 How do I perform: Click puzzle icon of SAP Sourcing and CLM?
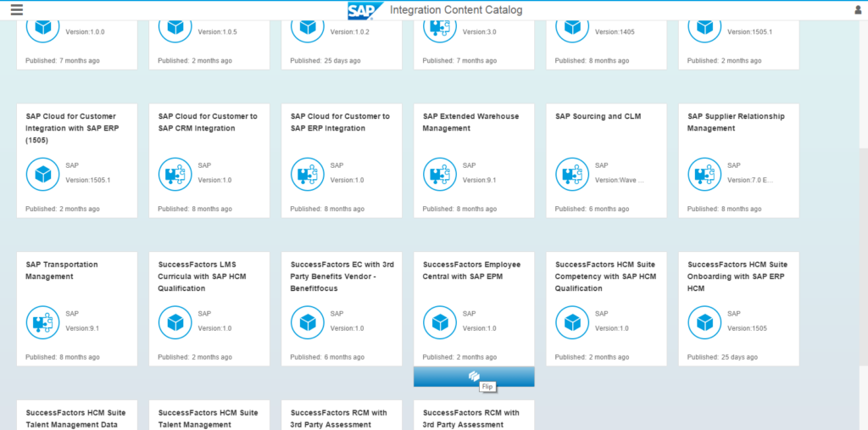click(572, 174)
